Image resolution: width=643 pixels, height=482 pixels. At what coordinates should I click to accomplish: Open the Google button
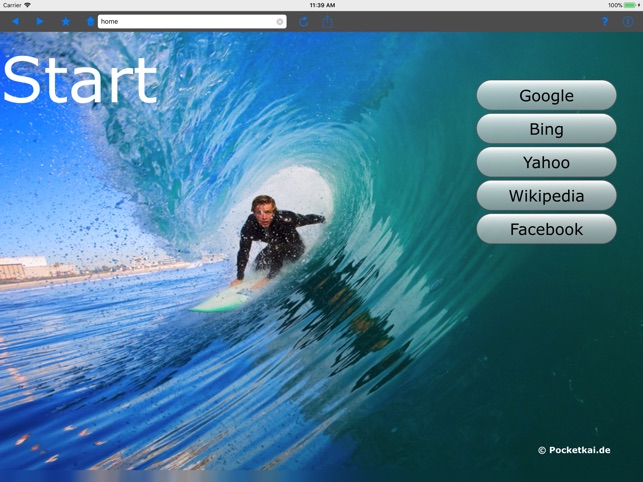point(546,95)
